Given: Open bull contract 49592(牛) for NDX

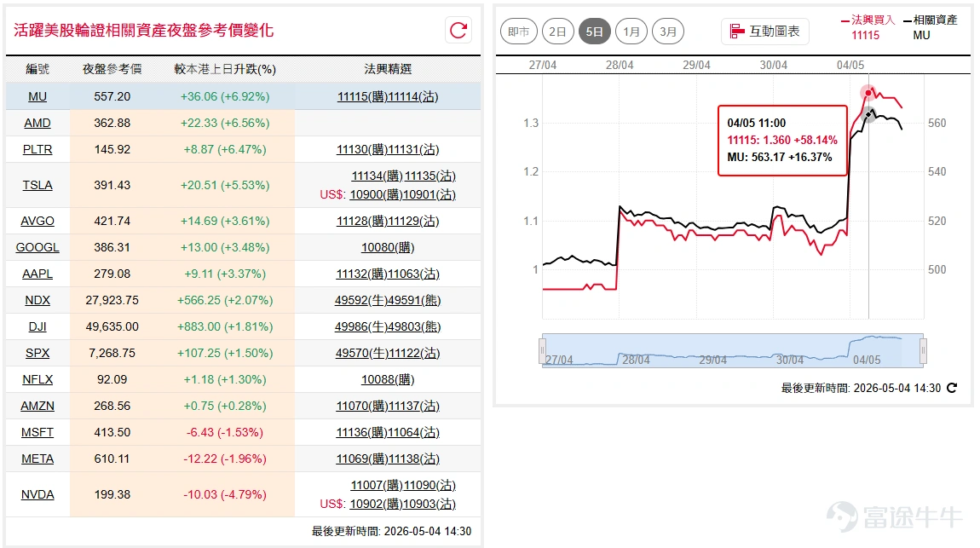Looking at the screenshot, I should tap(360, 300).
